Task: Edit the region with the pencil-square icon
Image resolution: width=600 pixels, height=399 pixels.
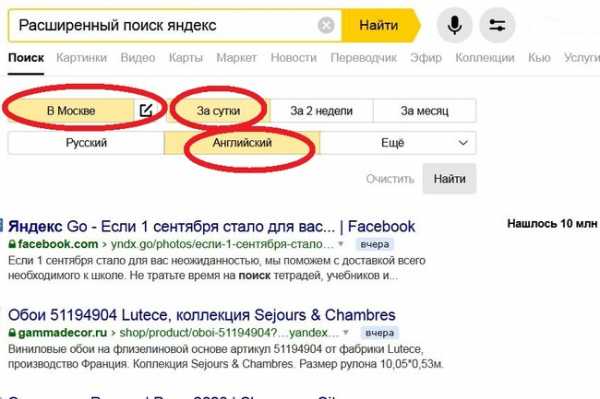Action: tap(146, 111)
